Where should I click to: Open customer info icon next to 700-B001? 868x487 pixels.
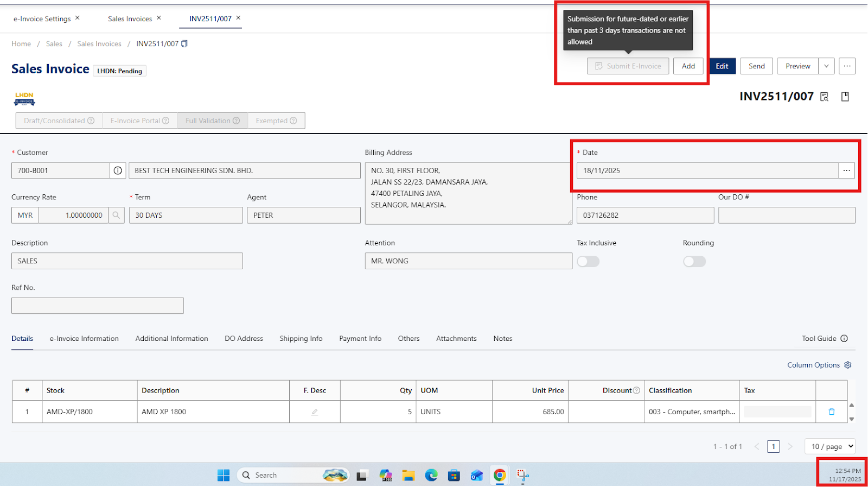118,170
